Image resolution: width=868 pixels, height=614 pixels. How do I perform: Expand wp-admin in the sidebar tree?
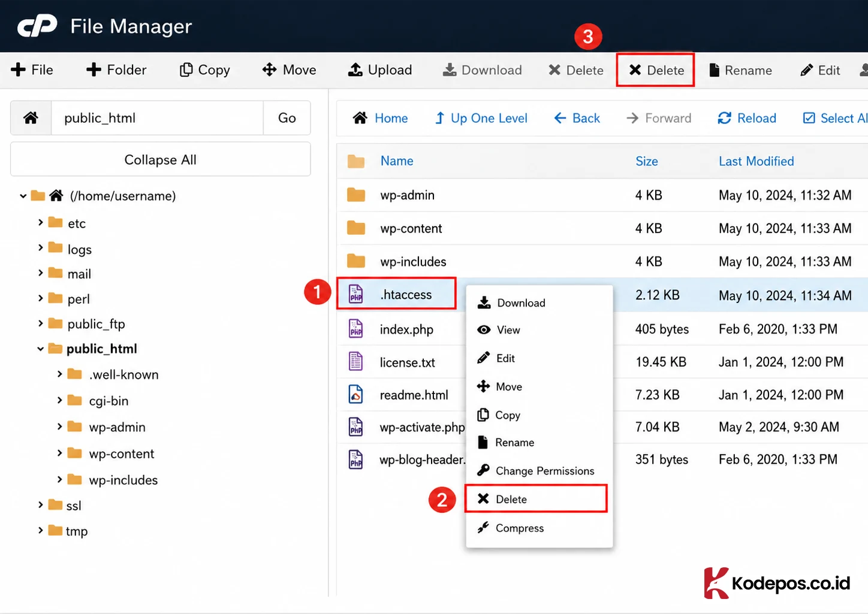(x=59, y=427)
